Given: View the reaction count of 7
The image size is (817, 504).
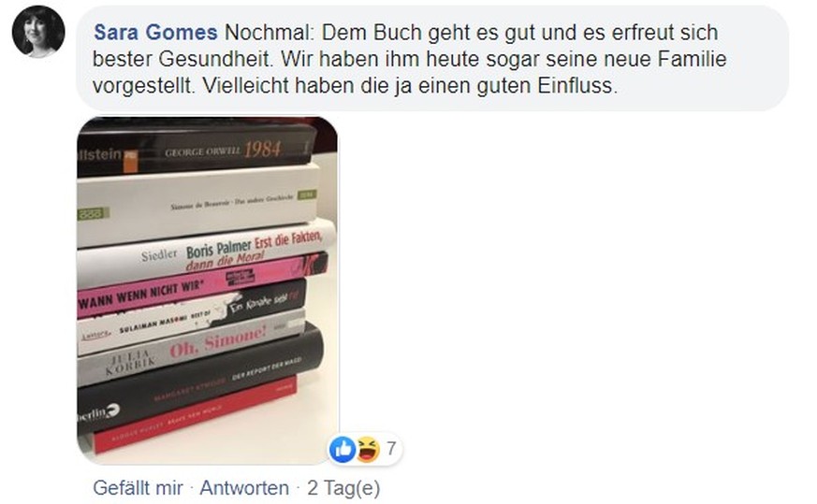Looking at the screenshot, I should [391, 448].
